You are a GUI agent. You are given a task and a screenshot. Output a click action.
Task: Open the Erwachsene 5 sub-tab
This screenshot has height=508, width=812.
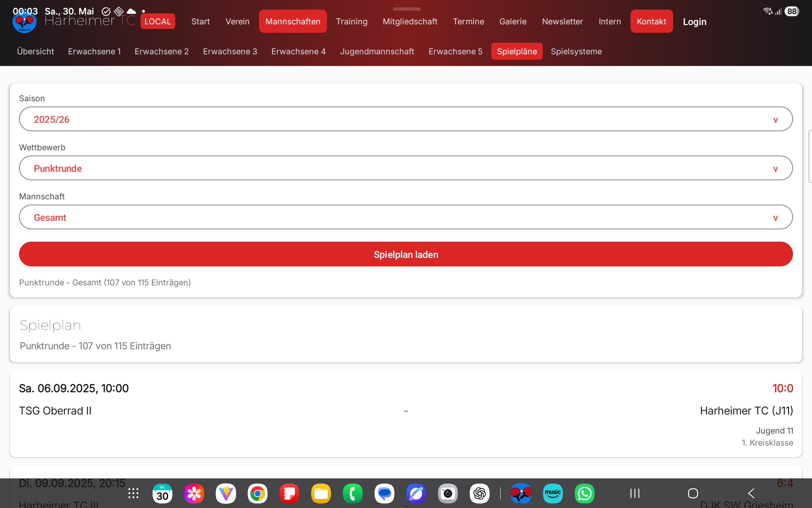coord(456,51)
